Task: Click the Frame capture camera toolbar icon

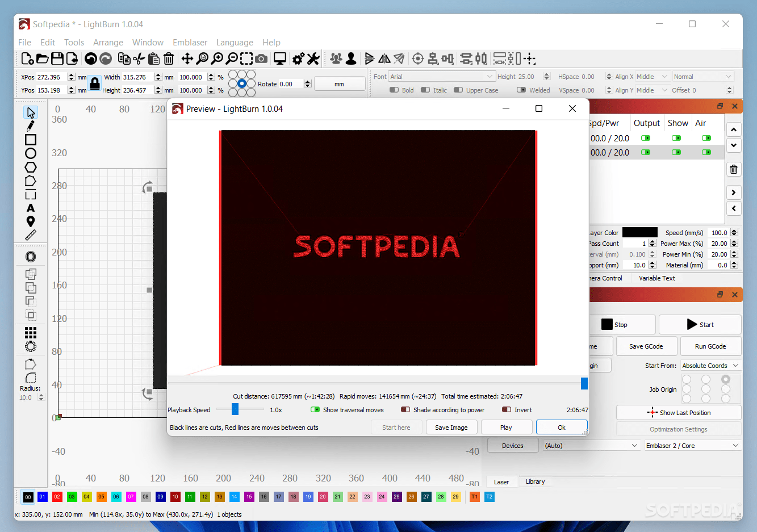Action: click(261, 58)
